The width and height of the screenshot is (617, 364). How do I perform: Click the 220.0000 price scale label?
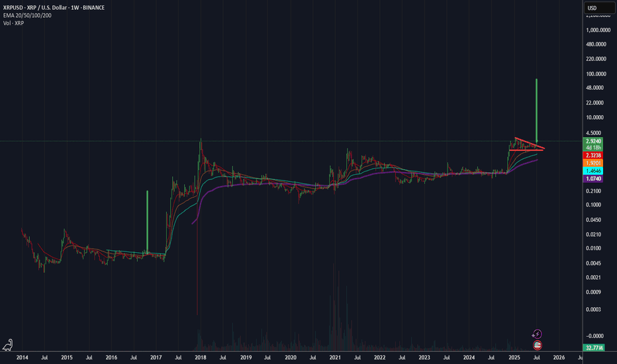click(596, 59)
